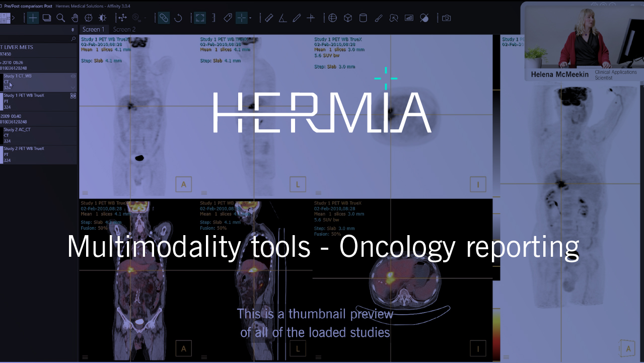Expand the chevron on Study 1 CT_WB row
This screenshot has width=644, height=363.
coord(73,87)
